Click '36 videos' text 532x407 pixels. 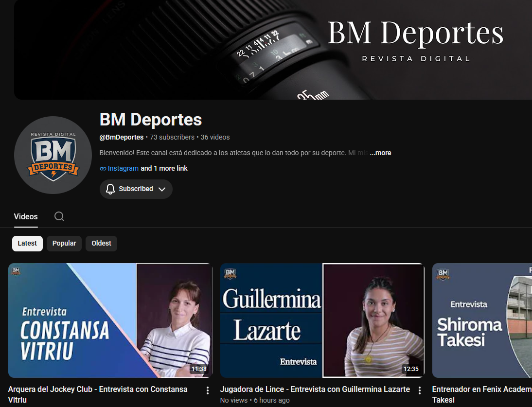click(215, 137)
